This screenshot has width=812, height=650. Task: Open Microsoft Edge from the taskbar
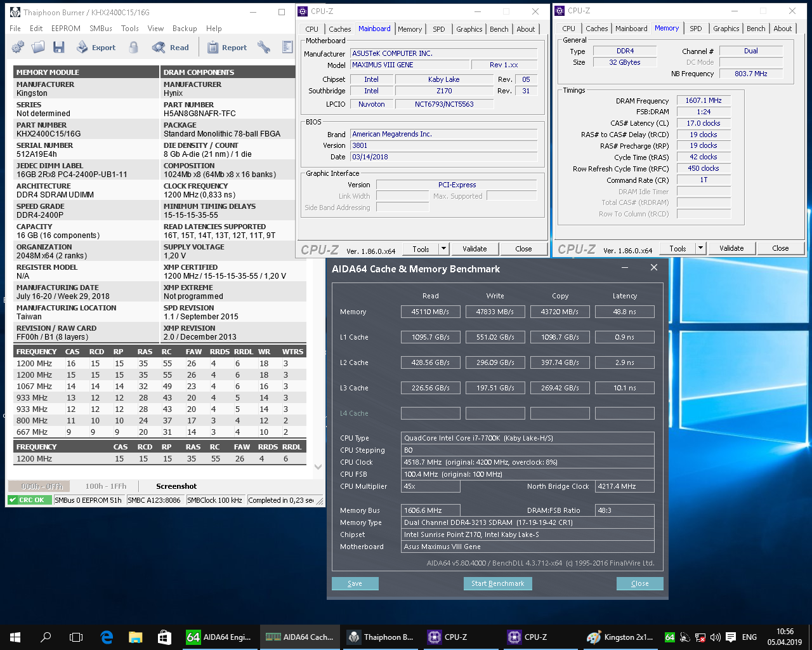[107, 637]
